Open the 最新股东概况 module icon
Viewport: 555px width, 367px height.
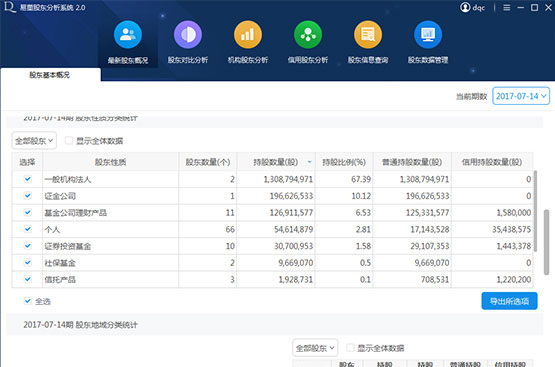128,35
